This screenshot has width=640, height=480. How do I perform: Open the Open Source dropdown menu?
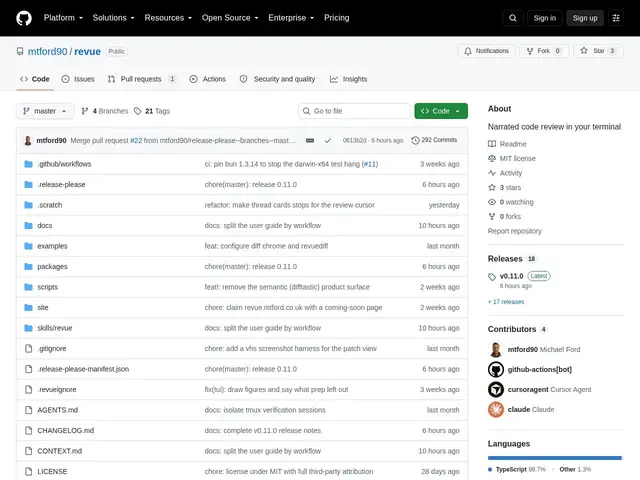coord(230,18)
